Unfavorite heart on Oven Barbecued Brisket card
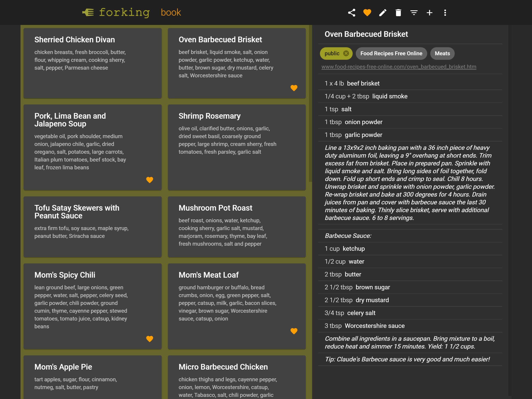532x399 pixels. coord(294,88)
